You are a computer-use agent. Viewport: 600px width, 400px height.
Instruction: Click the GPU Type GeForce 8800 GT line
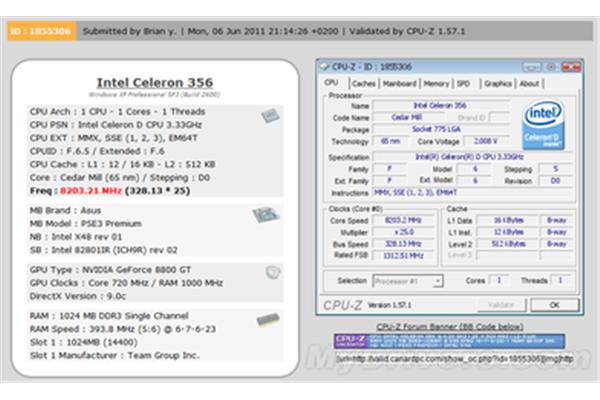pyautogui.click(x=110, y=270)
